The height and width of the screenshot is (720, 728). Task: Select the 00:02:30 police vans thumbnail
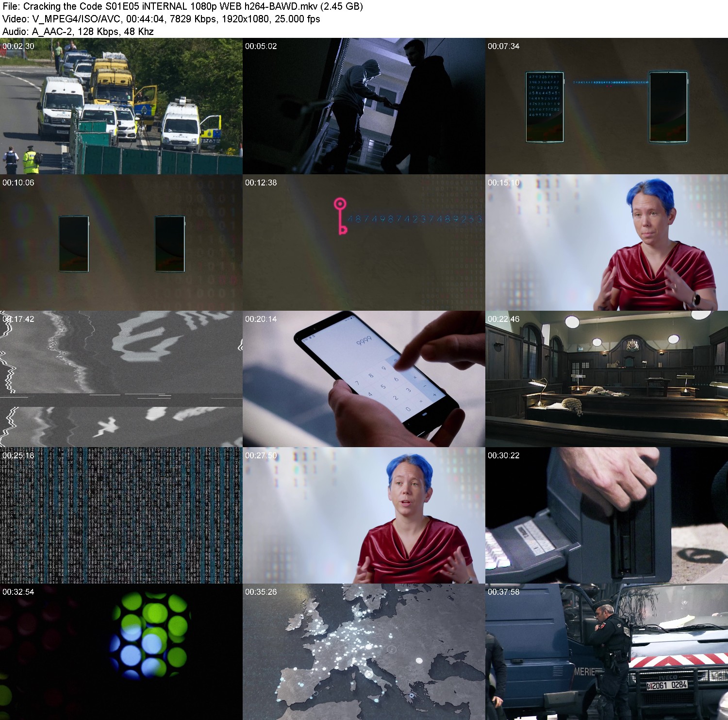[x=121, y=106]
